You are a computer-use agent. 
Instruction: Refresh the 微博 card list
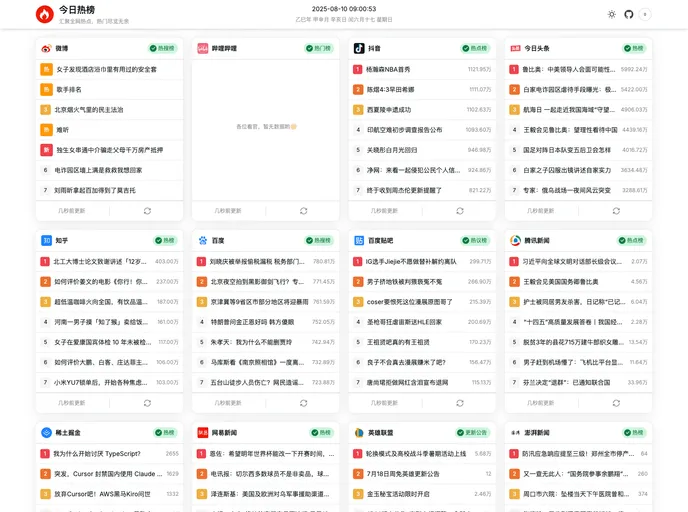click(x=147, y=211)
